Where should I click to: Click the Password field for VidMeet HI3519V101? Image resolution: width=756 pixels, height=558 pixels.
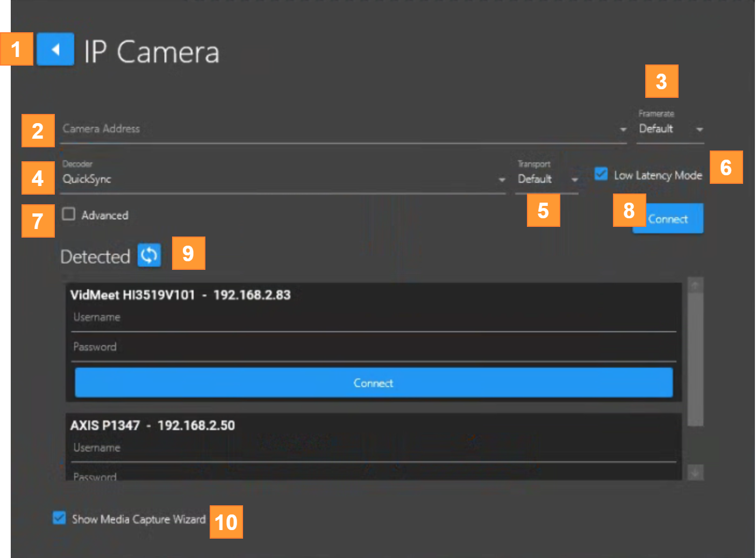tap(374, 347)
